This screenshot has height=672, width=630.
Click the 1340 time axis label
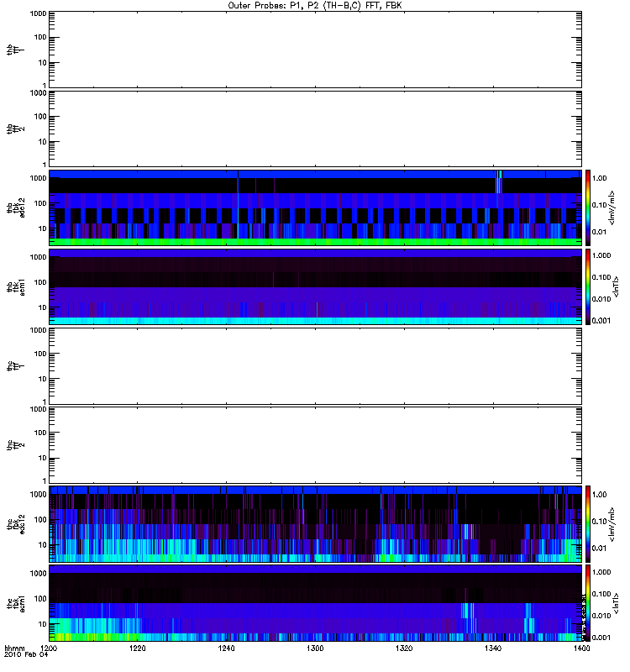(493, 648)
